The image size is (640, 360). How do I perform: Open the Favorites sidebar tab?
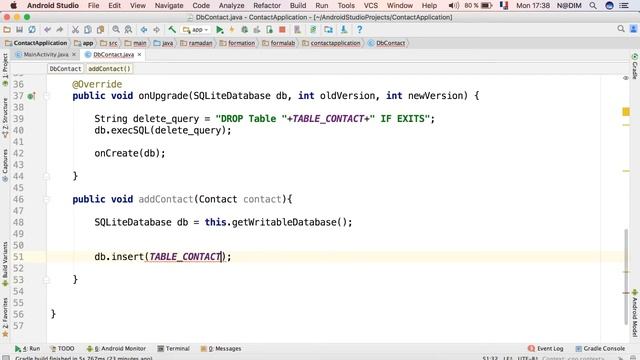[5, 317]
